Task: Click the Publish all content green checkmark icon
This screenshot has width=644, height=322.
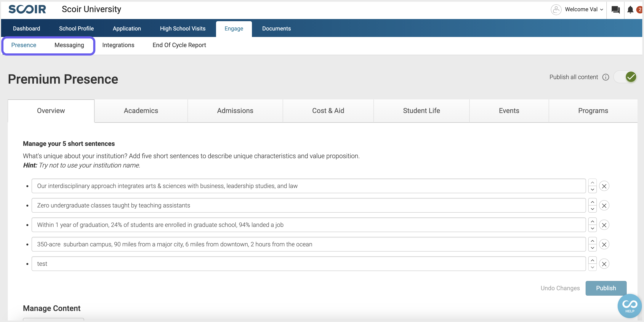Action: pyautogui.click(x=631, y=77)
